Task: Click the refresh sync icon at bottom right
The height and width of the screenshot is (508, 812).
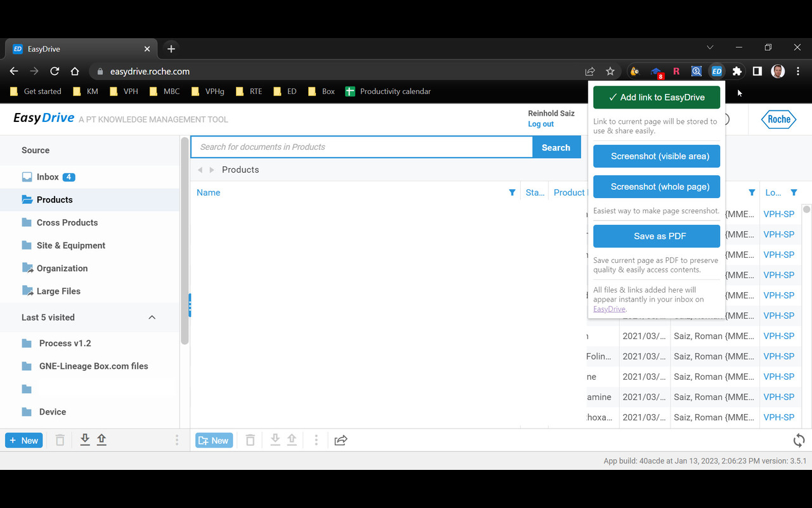Action: click(x=799, y=440)
